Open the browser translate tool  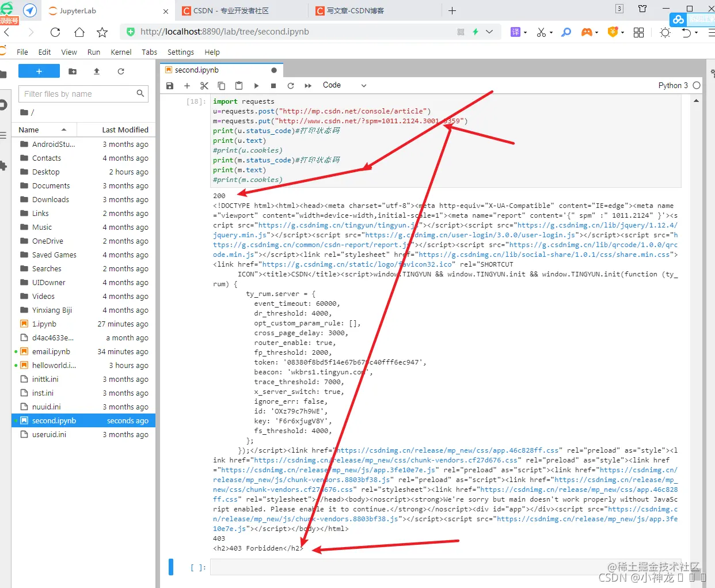coord(516,32)
